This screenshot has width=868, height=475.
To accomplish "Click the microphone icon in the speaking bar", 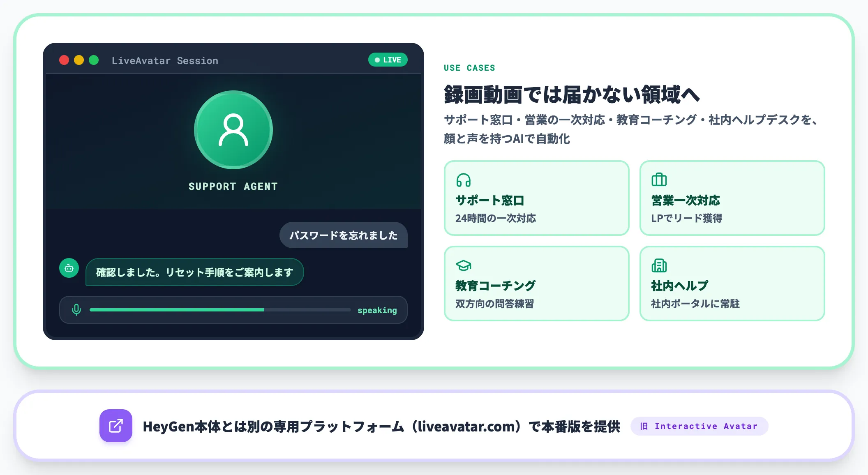I will click(76, 310).
